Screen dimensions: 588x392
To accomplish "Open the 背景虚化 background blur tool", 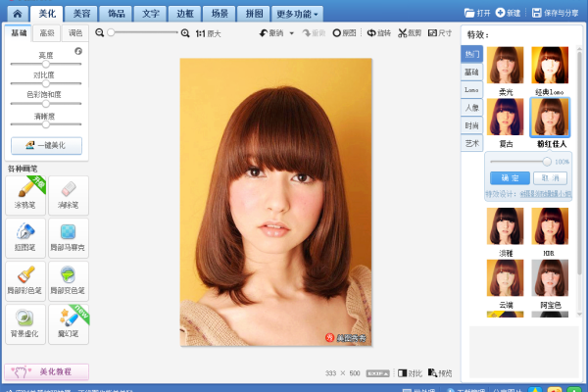I will click(x=26, y=322).
